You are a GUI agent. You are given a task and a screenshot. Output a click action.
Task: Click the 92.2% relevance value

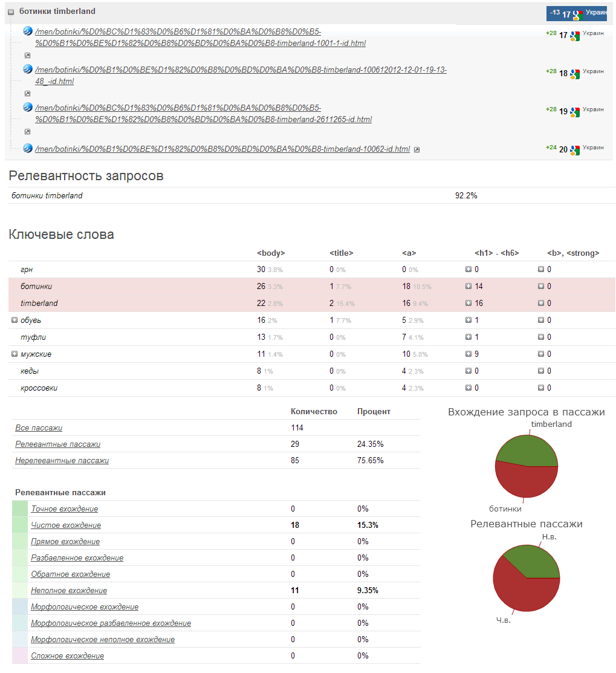(x=466, y=196)
